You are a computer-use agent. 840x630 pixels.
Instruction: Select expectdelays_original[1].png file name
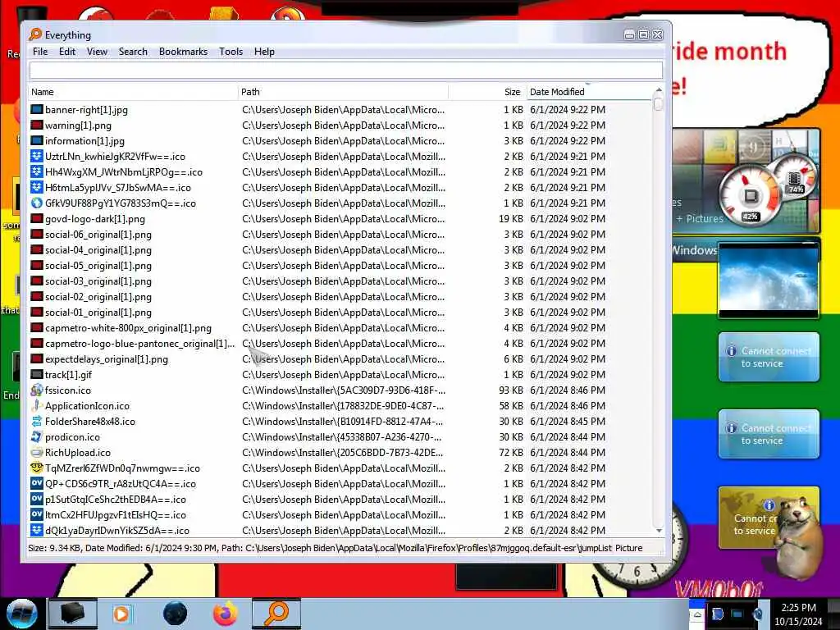[107, 359]
